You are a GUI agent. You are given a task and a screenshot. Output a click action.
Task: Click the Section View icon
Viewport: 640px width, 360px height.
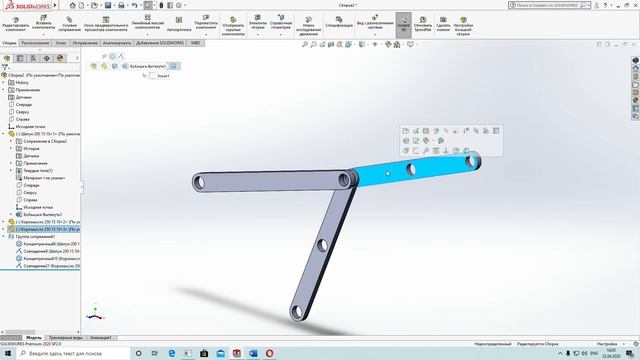pos(331,44)
